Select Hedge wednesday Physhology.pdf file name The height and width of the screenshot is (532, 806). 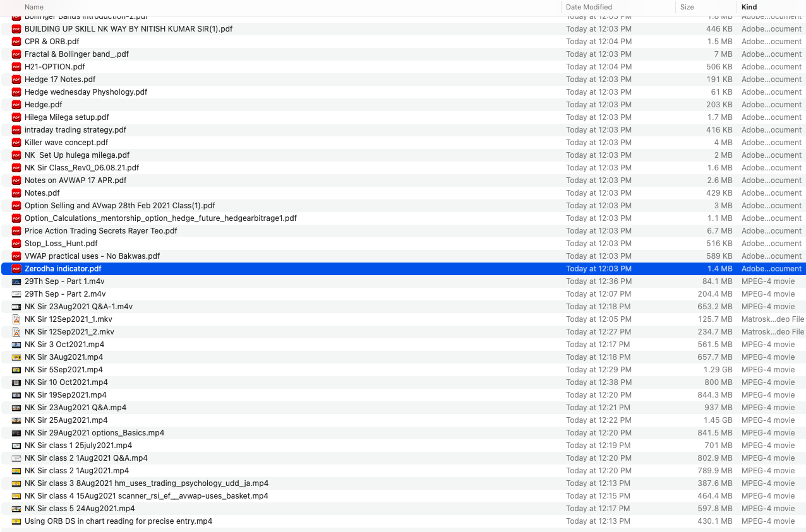click(86, 92)
